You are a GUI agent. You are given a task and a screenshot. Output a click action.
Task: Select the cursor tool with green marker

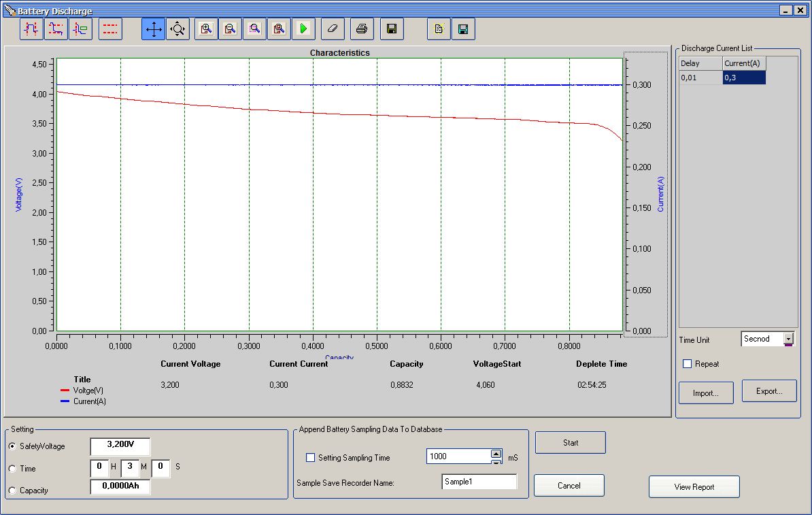point(80,29)
